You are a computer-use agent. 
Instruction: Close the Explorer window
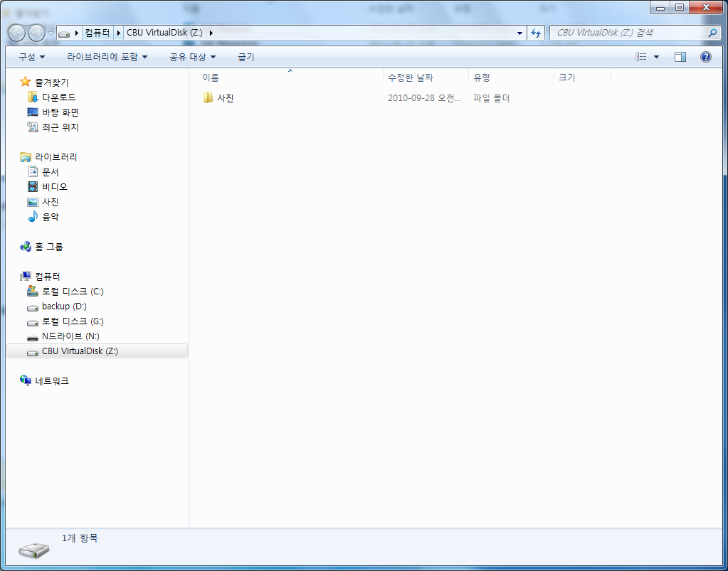click(x=706, y=7)
